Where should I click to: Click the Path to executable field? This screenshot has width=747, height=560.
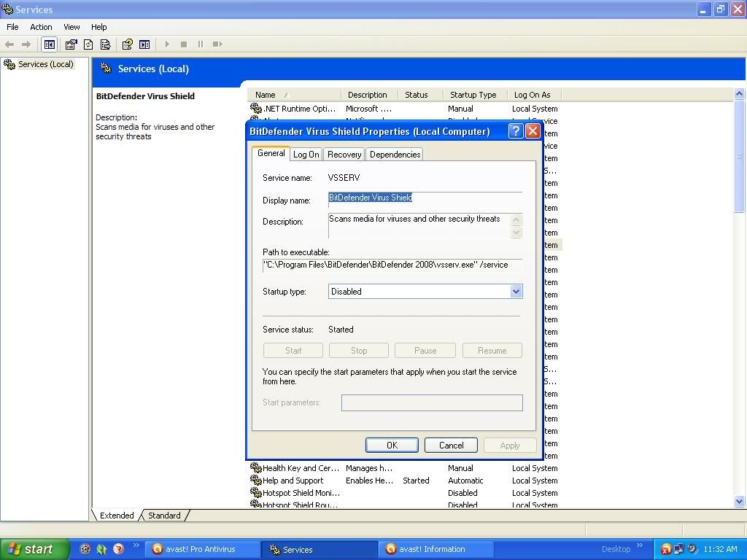click(x=392, y=265)
